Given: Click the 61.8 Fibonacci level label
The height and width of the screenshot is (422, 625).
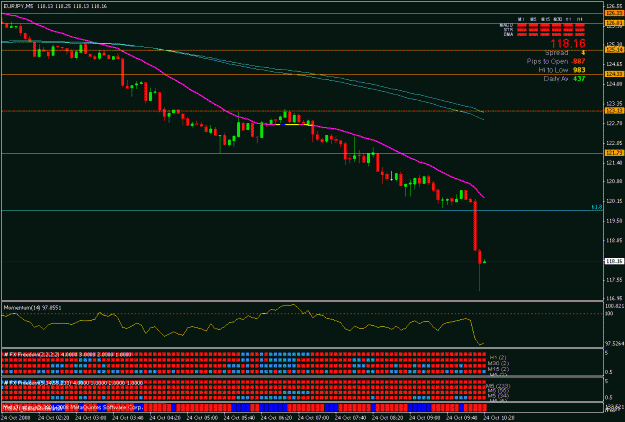Looking at the screenshot, I should (x=596, y=207).
